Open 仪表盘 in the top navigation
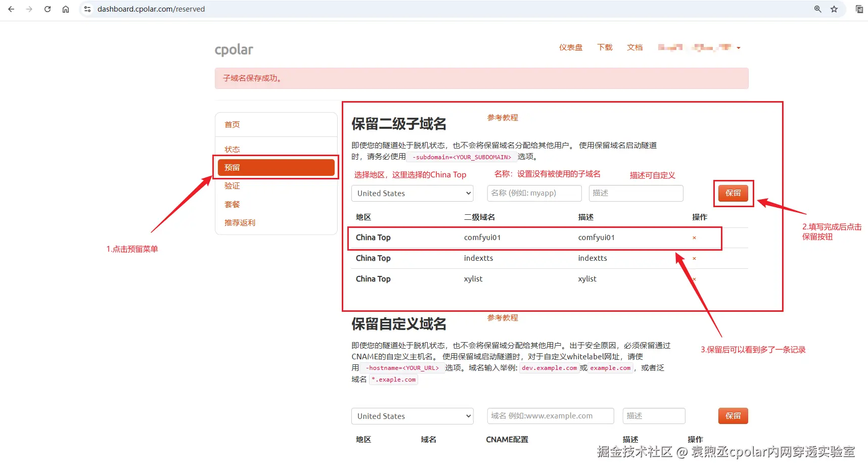The height and width of the screenshot is (472, 868). click(x=571, y=48)
